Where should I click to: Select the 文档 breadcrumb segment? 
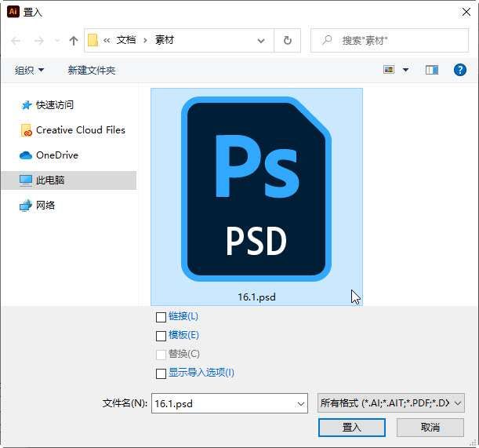126,40
